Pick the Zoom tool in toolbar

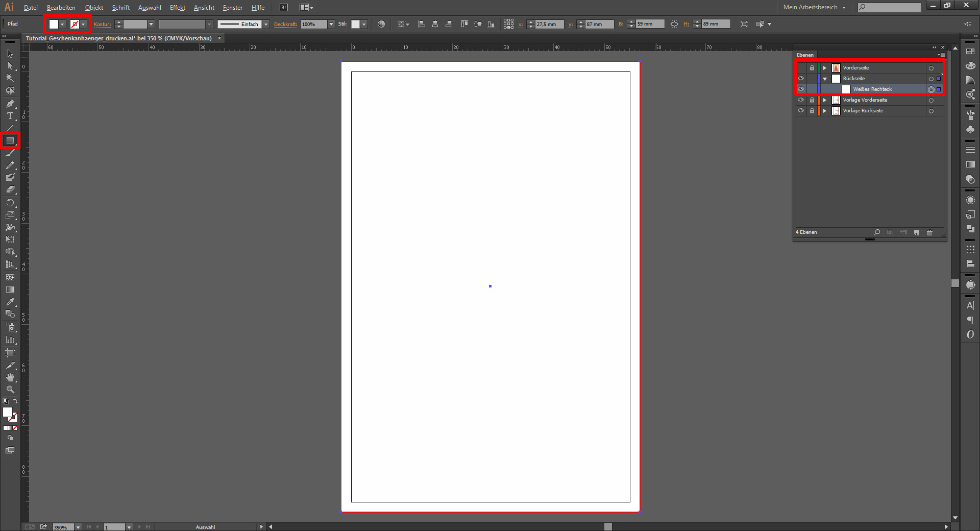pyautogui.click(x=10, y=390)
